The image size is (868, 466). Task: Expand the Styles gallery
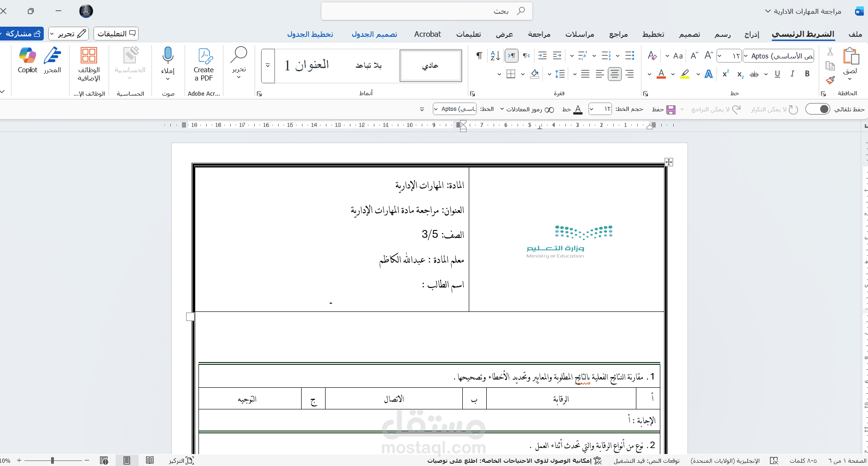[268, 65]
